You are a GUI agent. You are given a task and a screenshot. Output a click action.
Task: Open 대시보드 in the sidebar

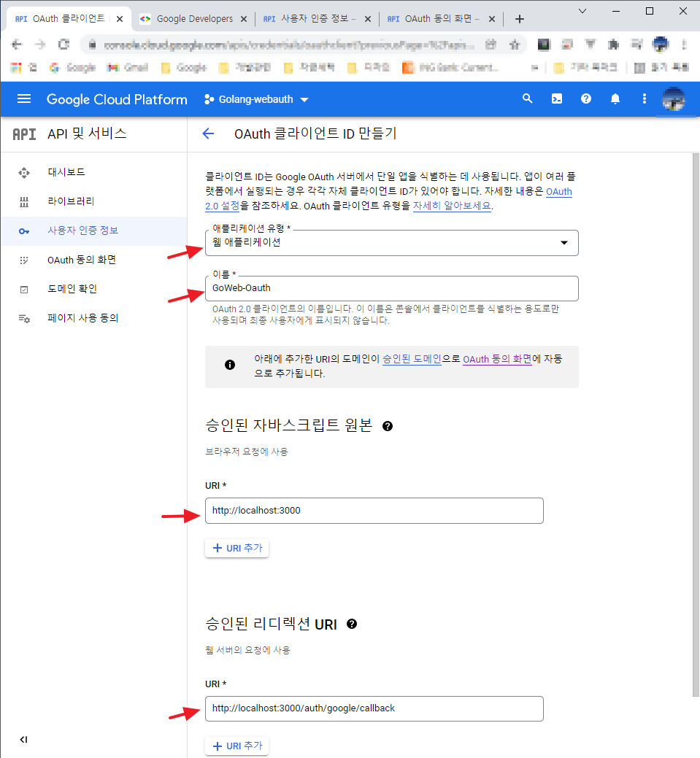93,173
